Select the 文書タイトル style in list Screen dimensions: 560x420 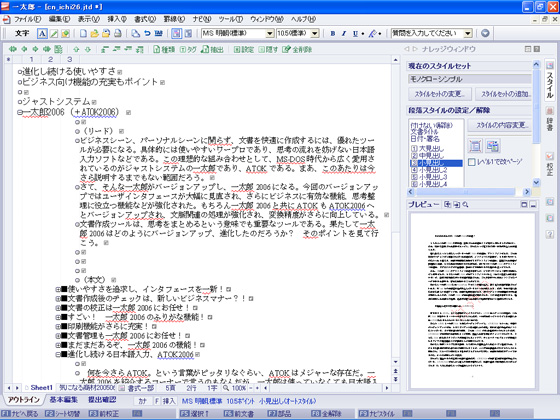[425, 132]
